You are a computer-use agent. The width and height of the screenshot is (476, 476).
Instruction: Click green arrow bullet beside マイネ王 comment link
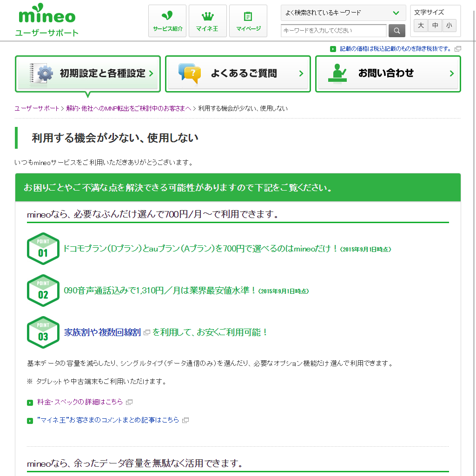pyautogui.click(x=30, y=421)
